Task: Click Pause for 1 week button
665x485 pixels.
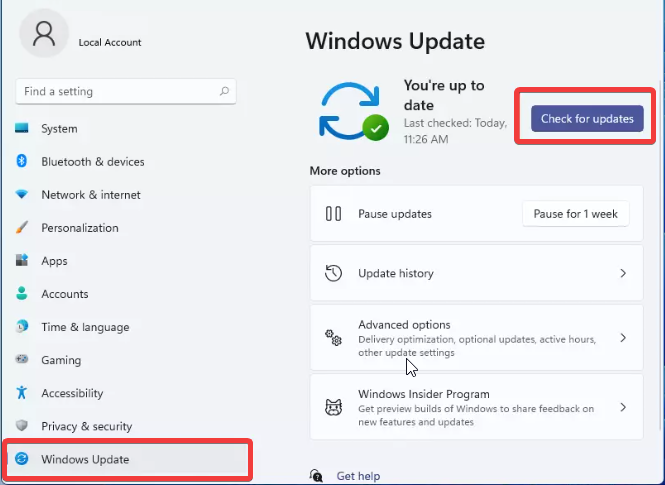Action: [576, 214]
